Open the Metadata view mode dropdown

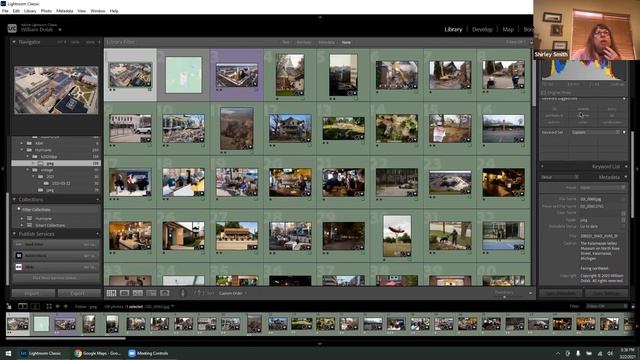click(x=560, y=177)
